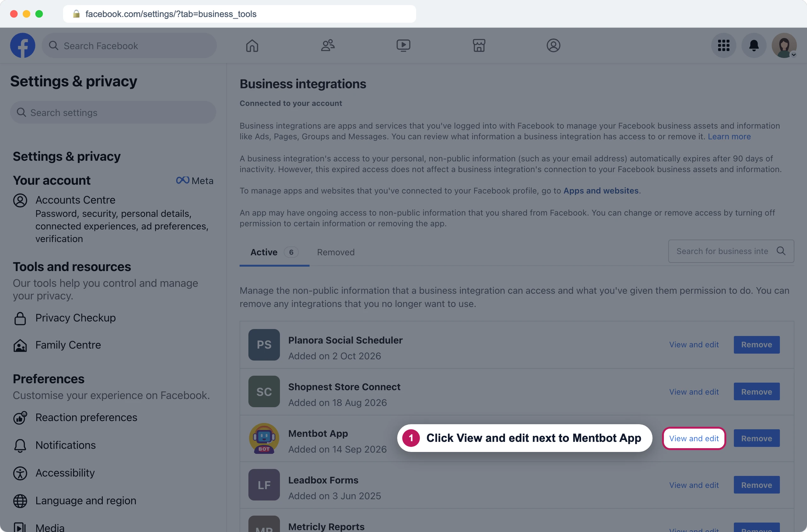This screenshot has height=532, width=807.
Task: Click the Family Centre house icon
Action: (20, 346)
